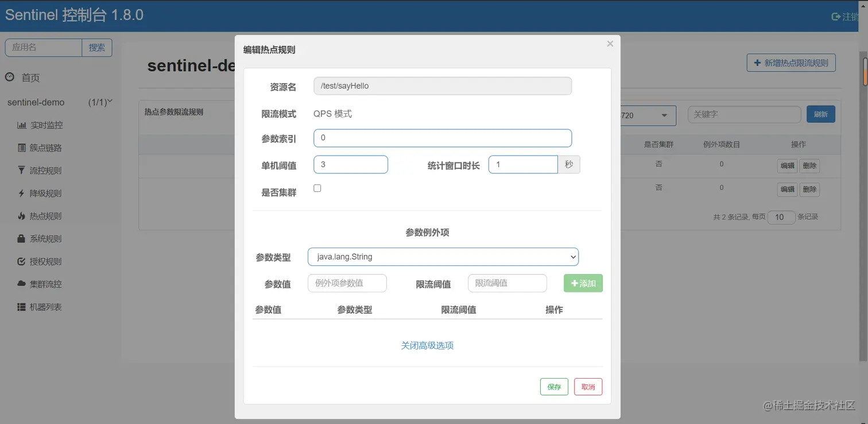
Task: Click the bar chart icon for 实时监控
Action: click(x=22, y=125)
